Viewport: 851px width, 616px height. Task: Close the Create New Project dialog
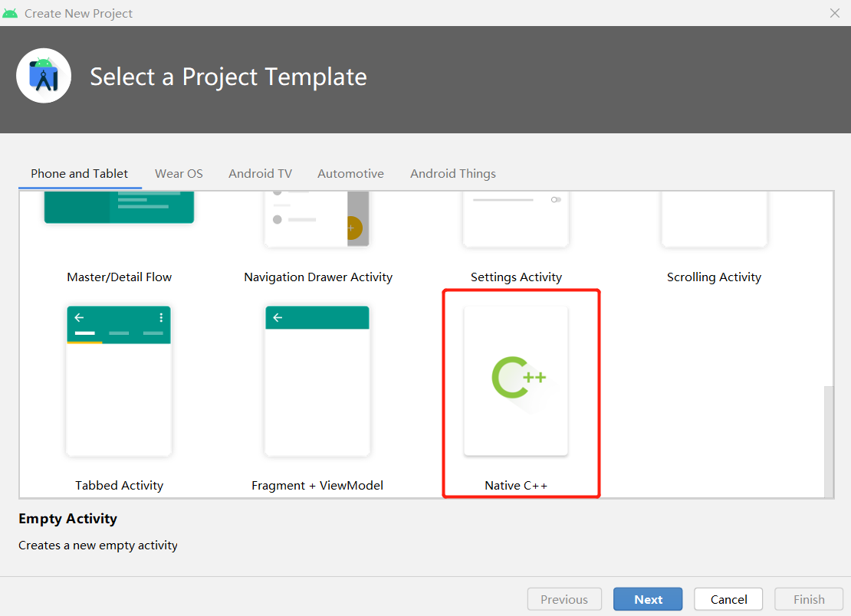[835, 13]
